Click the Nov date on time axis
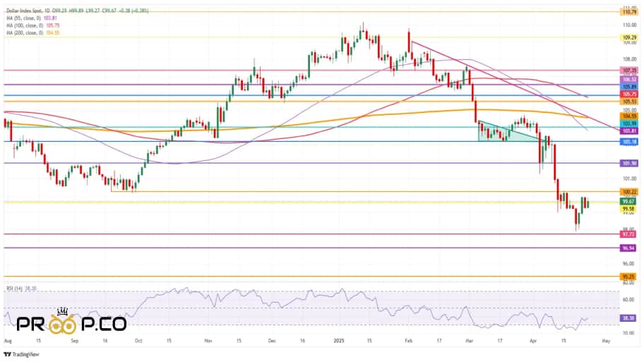The height and width of the screenshot is (362, 644). click(208, 341)
